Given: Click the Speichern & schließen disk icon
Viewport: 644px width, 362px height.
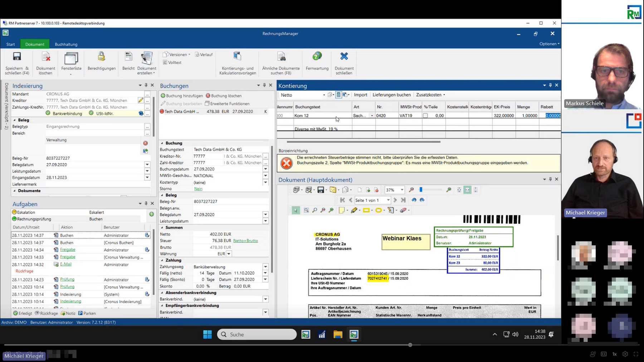Looking at the screenshot, I should click(17, 57).
